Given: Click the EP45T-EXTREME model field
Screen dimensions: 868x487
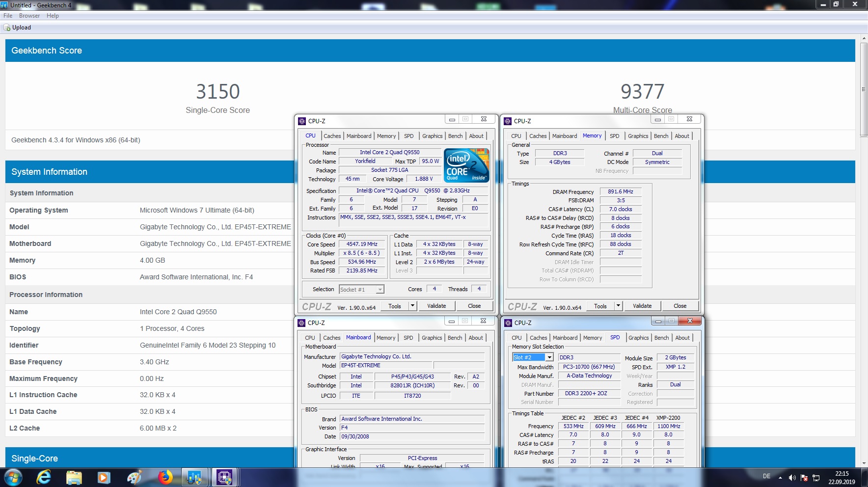Looking at the screenshot, I should point(386,365).
